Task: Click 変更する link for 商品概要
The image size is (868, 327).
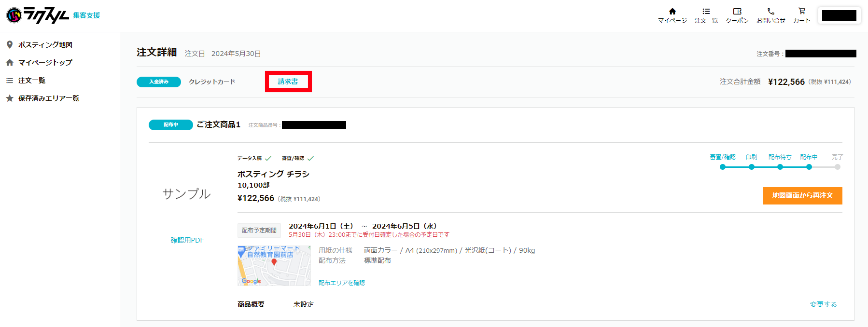Action: tap(823, 305)
